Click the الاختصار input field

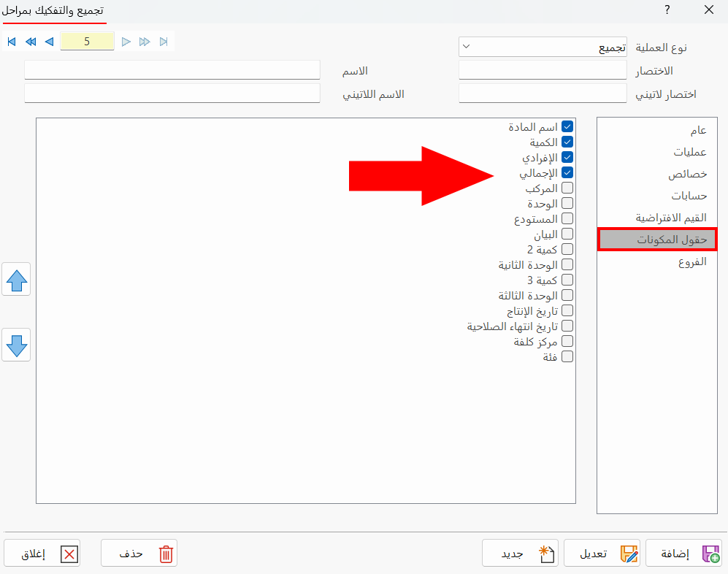tap(543, 70)
